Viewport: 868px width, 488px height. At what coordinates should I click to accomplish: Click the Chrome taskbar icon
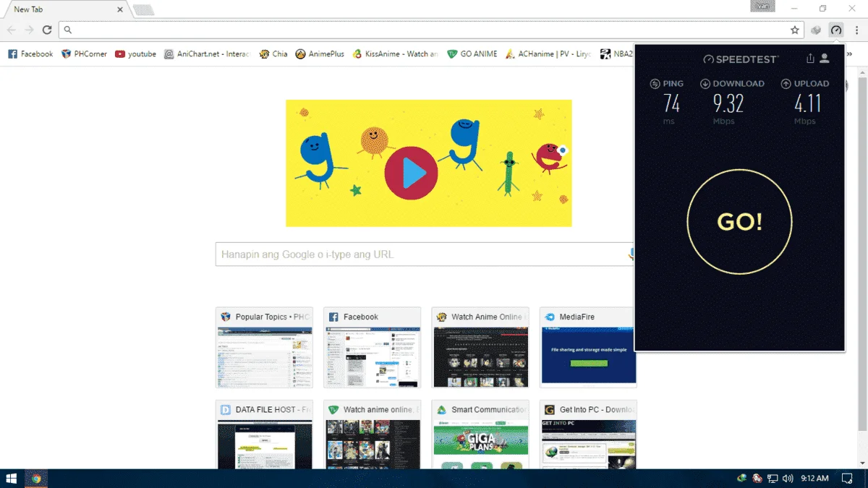tap(36, 479)
